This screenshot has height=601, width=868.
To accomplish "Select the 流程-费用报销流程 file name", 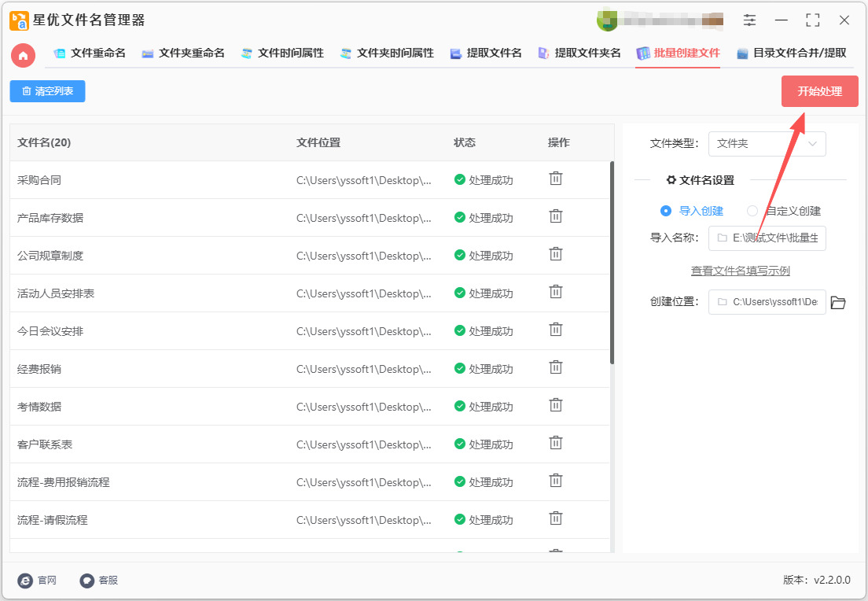I will point(63,482).
